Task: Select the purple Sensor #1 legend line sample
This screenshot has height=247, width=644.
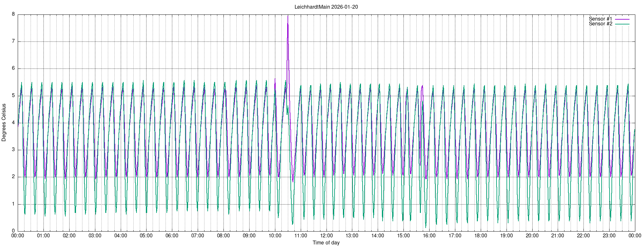Action: point(622,19)
